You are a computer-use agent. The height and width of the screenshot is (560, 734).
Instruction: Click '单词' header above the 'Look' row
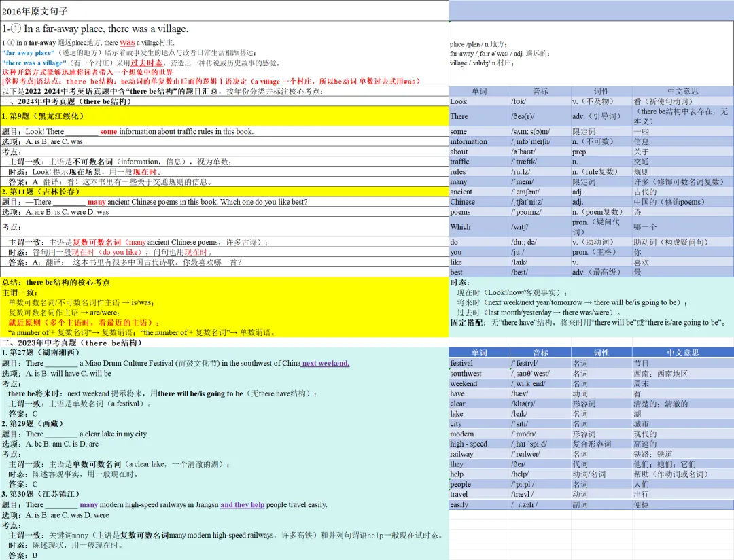pyautogui.click(x=479, y=91)
